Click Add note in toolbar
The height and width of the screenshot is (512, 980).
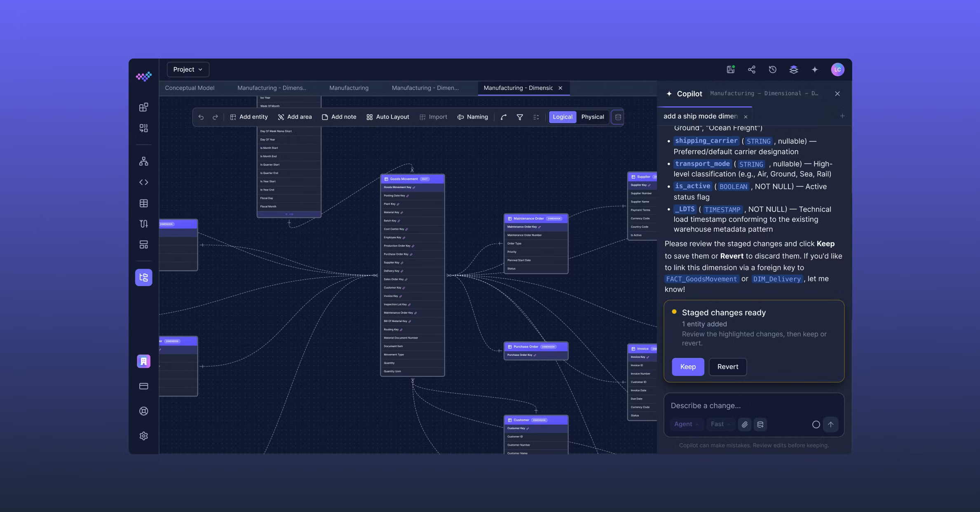[339, 117]
